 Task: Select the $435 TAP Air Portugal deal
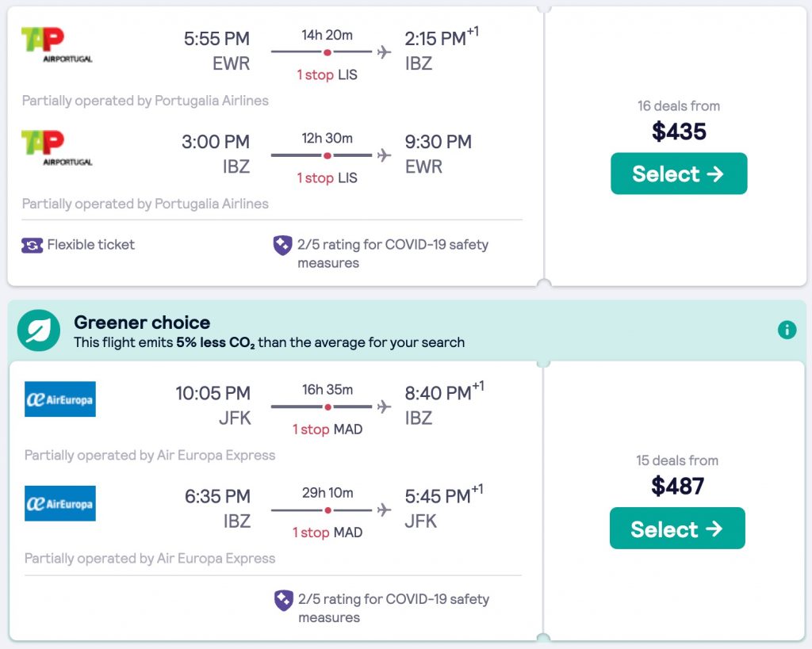678,174
